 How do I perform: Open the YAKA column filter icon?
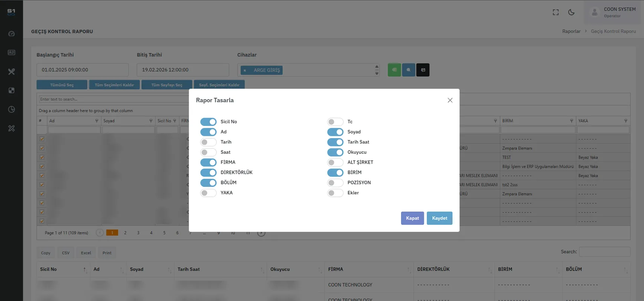point(626,121)
